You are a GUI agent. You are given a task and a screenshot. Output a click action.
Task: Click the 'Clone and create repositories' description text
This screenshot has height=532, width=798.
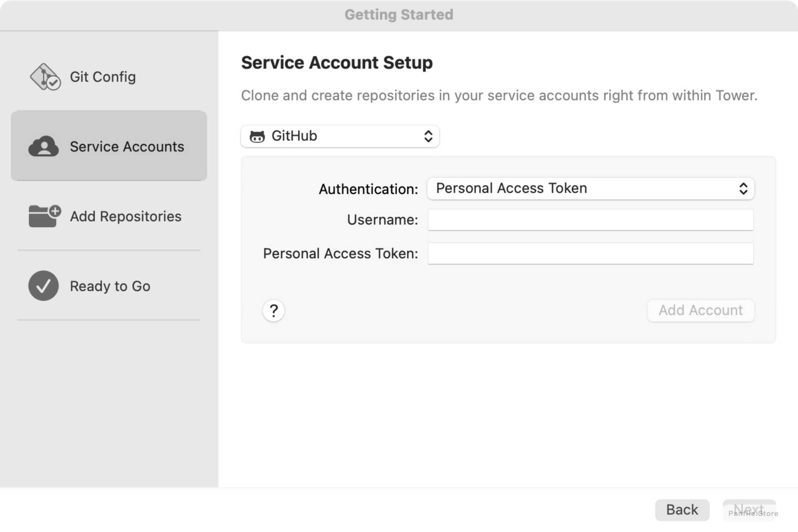[x=499, y=96]
